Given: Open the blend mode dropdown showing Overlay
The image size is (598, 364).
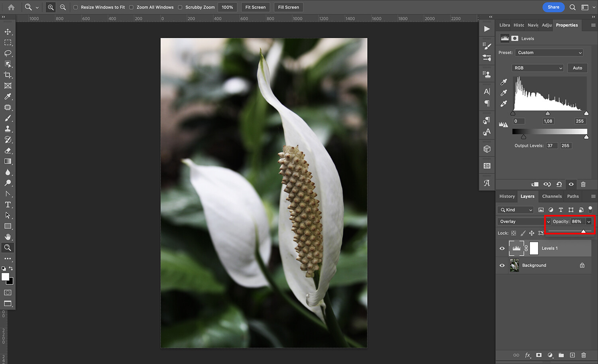Looking at the screenshot, I should click(522, 221).
